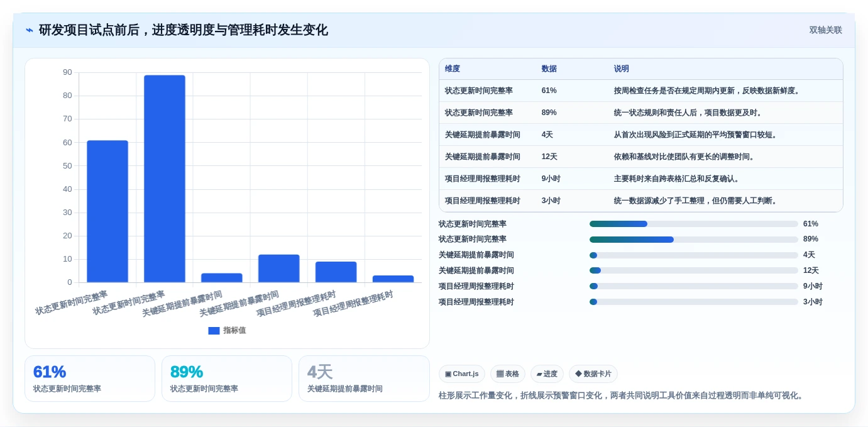Click the 数据卡片 chip
Screen dimensions: 868x427
click(x=593, y=374)
